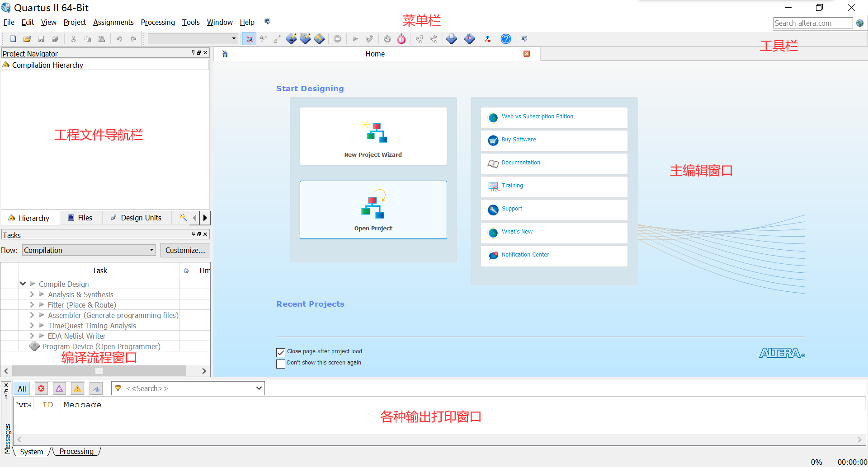Click the New file toolbar icon
868x467 pixels.
point(13,39)
